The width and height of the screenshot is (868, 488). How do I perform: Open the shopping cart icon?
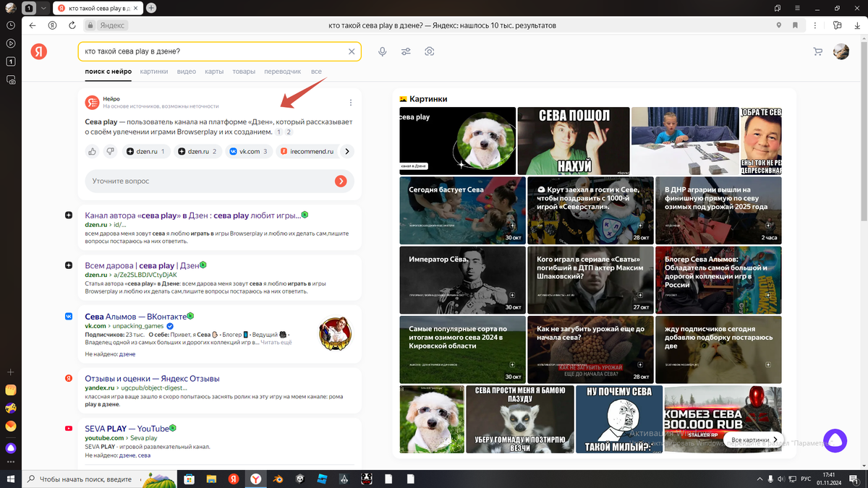(x=818, y=51)
